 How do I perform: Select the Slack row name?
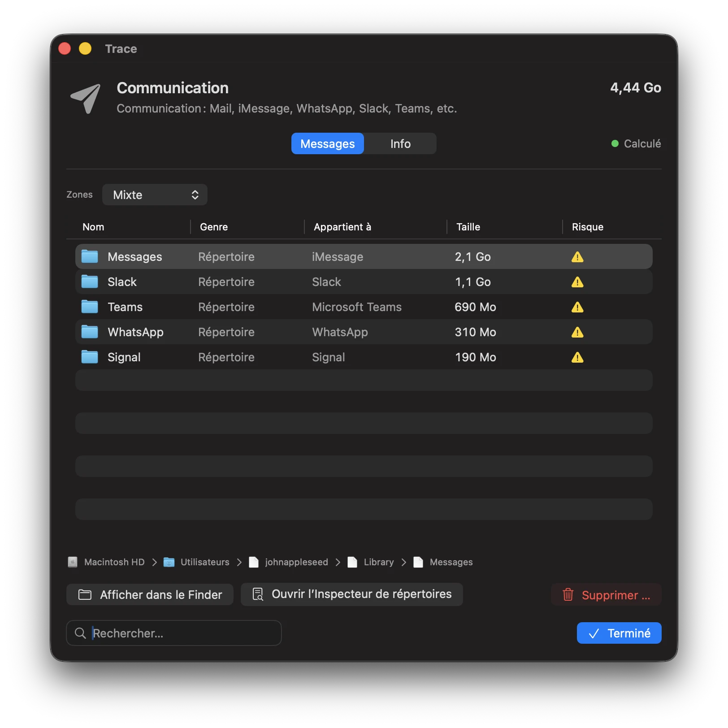122,282
